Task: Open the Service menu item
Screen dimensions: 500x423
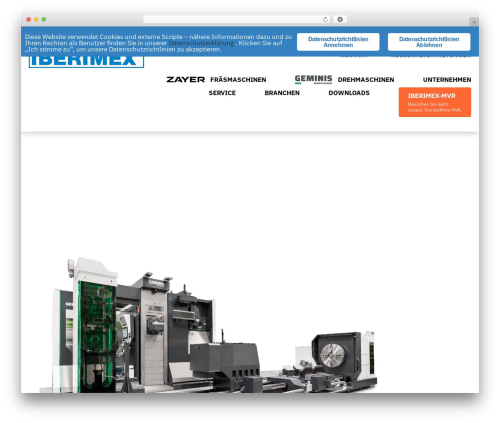Action: click(222, 93)
